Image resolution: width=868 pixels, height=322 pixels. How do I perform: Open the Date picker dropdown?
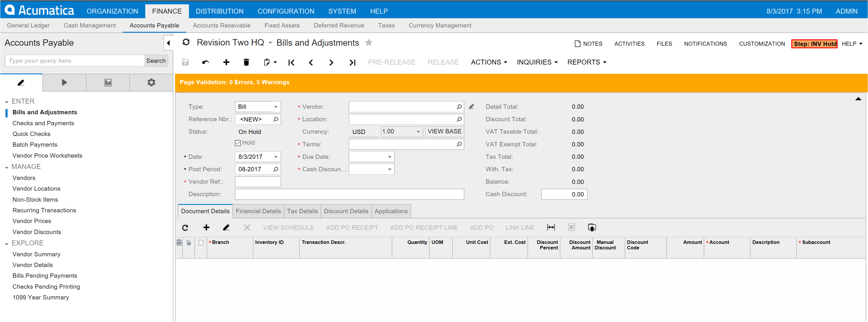276,157
